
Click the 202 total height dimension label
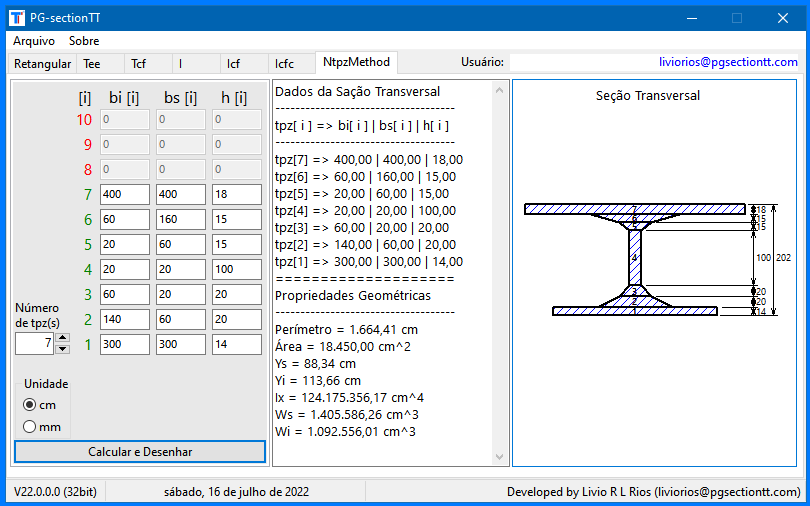click(784, 258)
